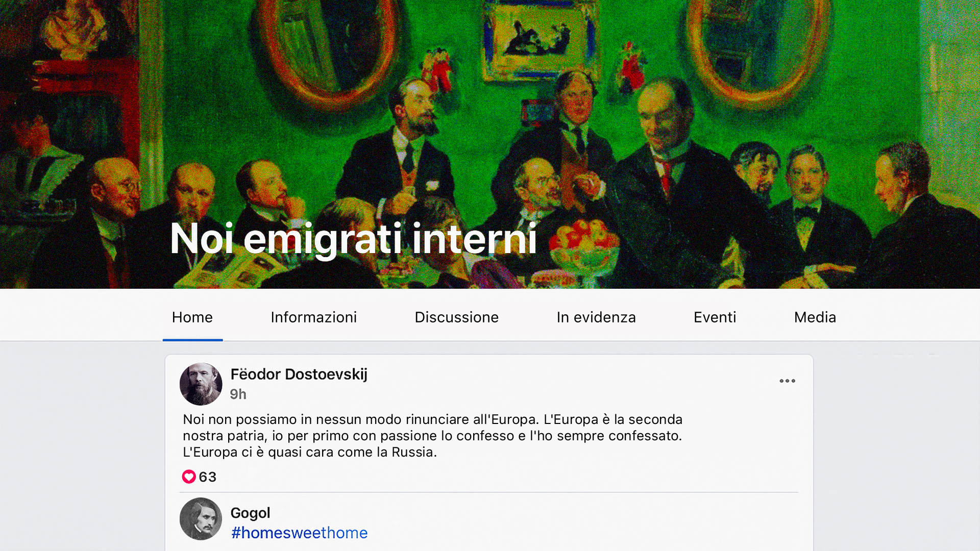
Task: Open the Informazioni tab
Action: coord(313,317)
